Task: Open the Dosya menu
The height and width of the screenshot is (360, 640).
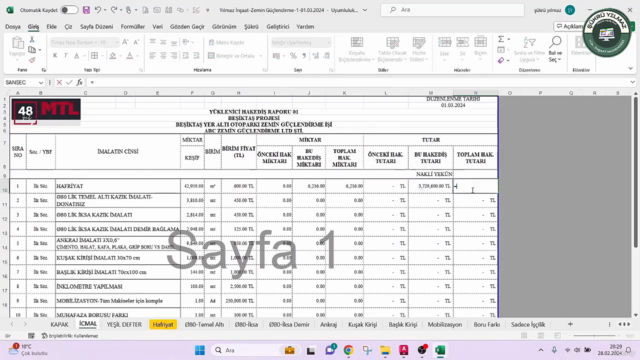Action: tap(13, 27)
